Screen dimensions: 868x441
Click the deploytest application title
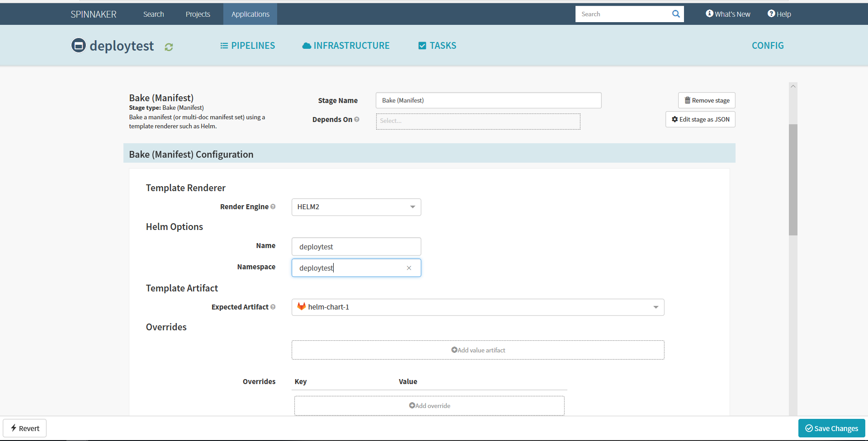pyautogui.click(x=122, y=46)
